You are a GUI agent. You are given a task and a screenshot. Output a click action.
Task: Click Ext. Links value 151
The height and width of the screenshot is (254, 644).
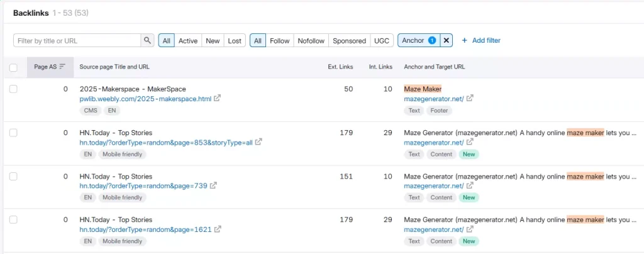click(x=347, y=177)
